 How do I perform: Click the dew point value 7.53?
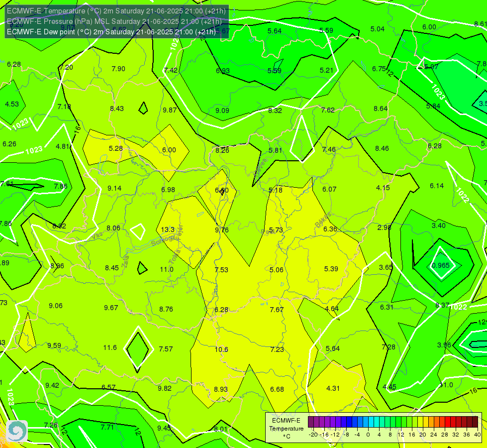[221, 269]
